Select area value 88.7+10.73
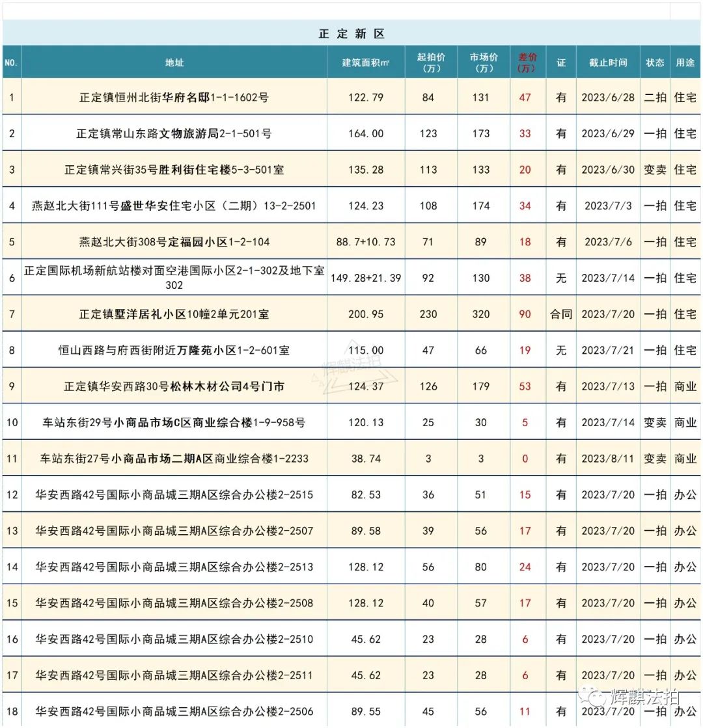 coord(366,242)
